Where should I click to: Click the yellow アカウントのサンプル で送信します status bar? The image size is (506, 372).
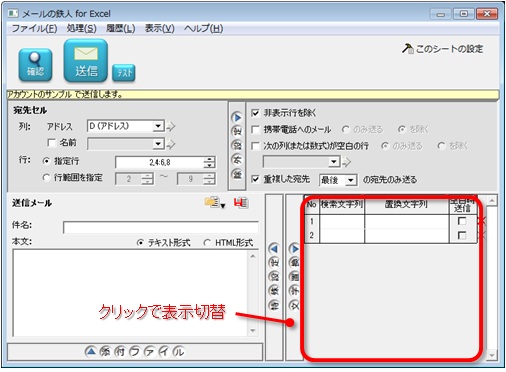pos(253,95)
